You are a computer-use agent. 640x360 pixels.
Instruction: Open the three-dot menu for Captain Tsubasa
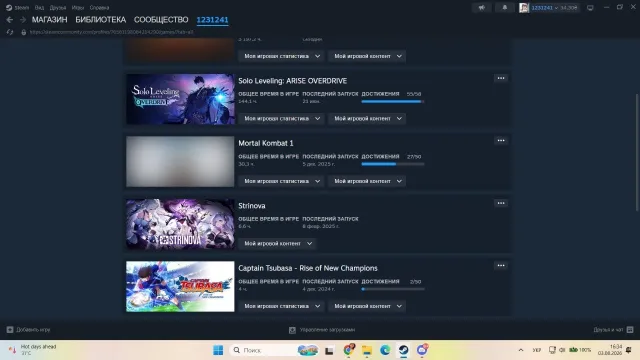pyautogui.click(x=501, y=265)
